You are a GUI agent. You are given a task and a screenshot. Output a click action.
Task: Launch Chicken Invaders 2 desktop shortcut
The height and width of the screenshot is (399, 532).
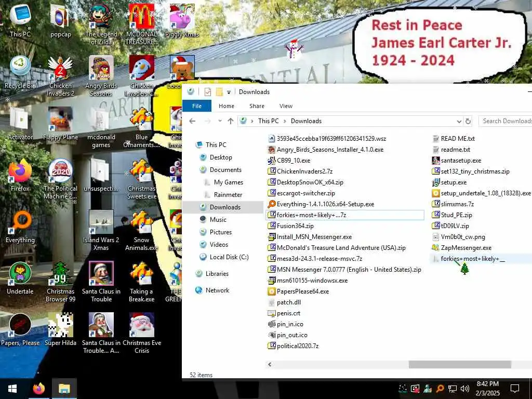tap(60, 76)
